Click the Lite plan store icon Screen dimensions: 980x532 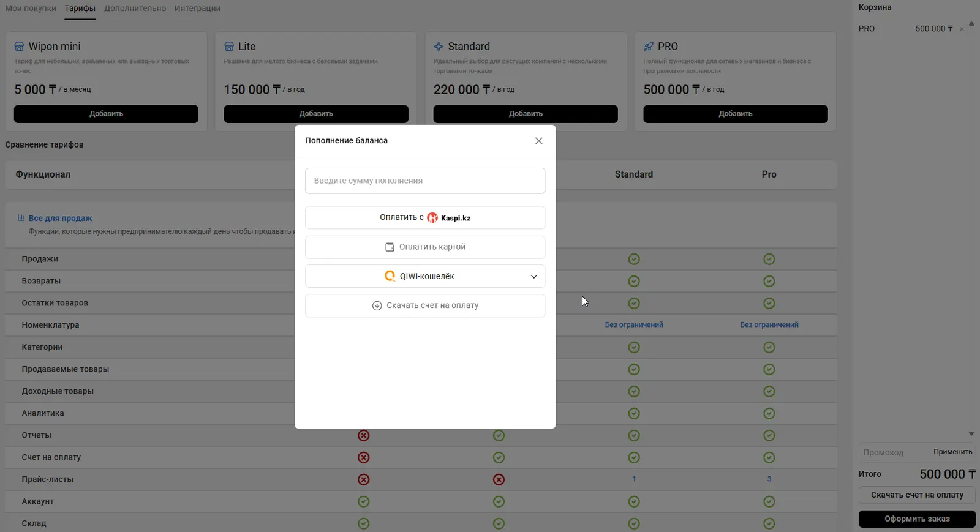click(229, 47)
